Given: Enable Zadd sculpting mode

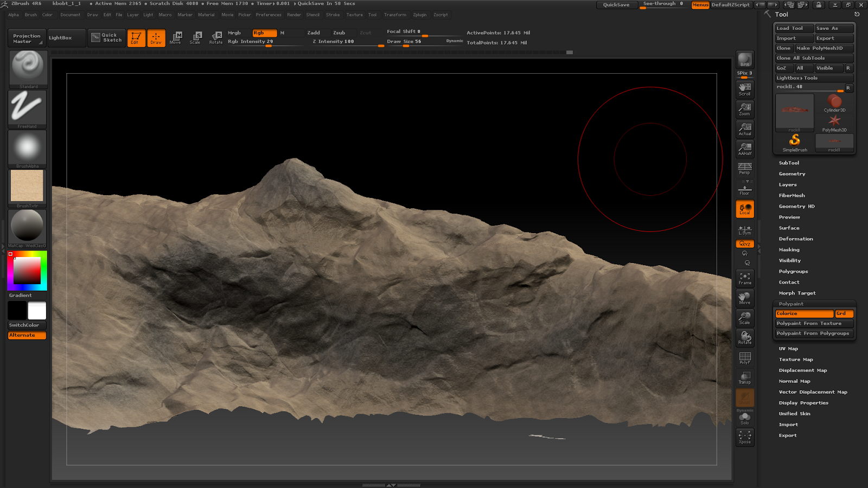Looking at the screenshot, I should pos(314,33).
